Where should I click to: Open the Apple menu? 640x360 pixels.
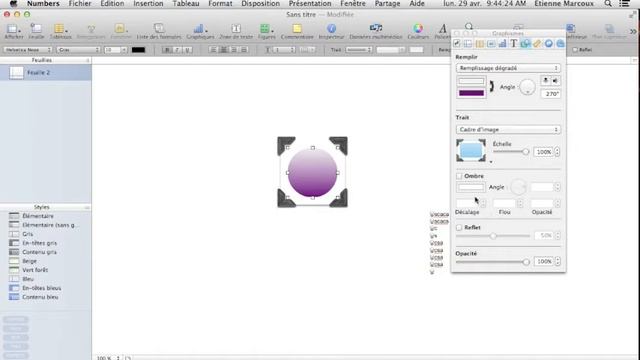[x=13, y=4]
